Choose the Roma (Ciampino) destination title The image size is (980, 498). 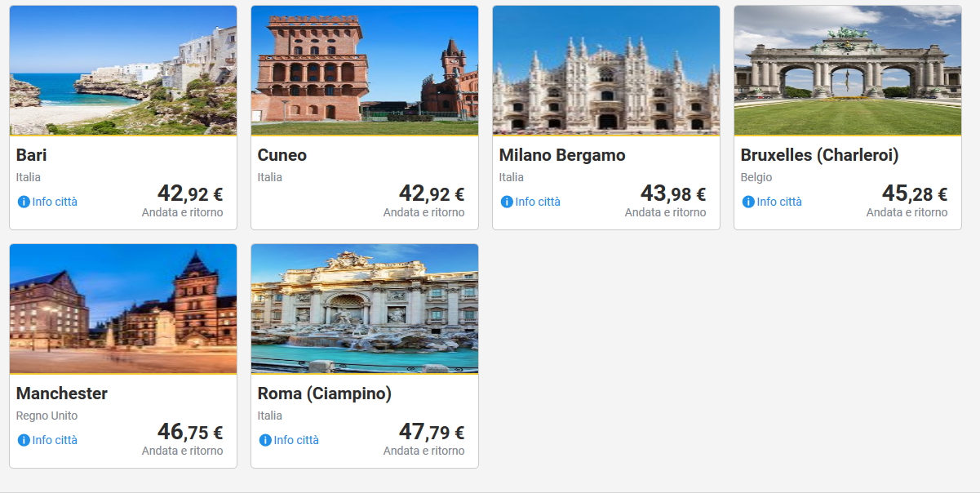325,394
